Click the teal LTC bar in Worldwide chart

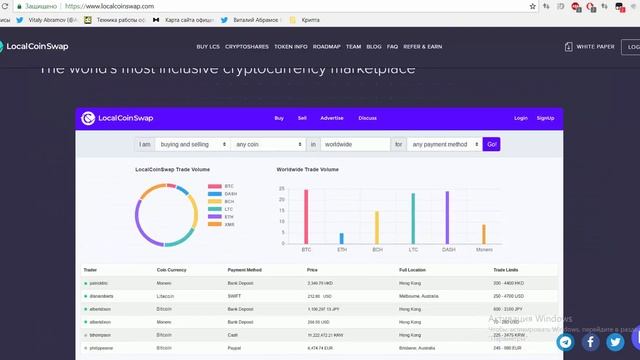click(413, 218)
